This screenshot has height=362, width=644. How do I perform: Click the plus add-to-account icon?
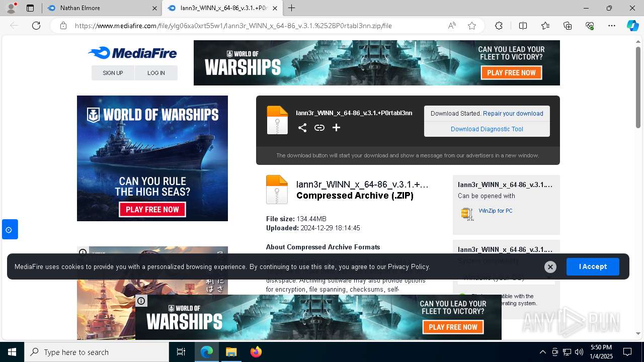coord(336,128)
